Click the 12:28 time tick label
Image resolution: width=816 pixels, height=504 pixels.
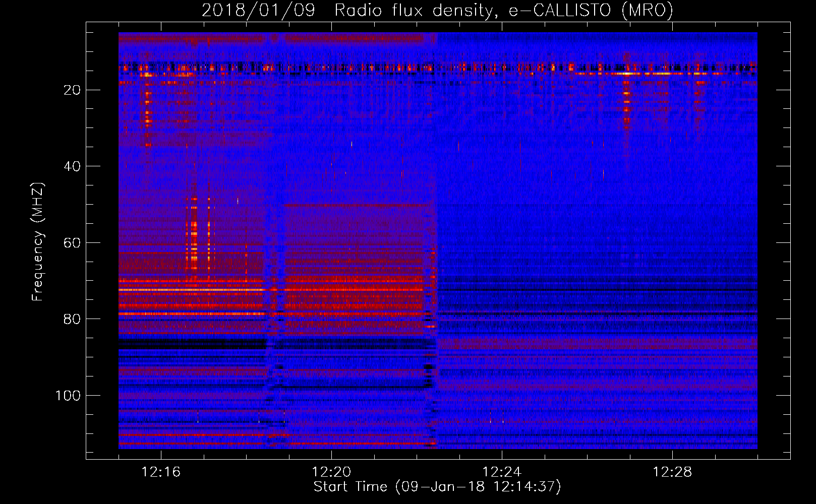672,472
